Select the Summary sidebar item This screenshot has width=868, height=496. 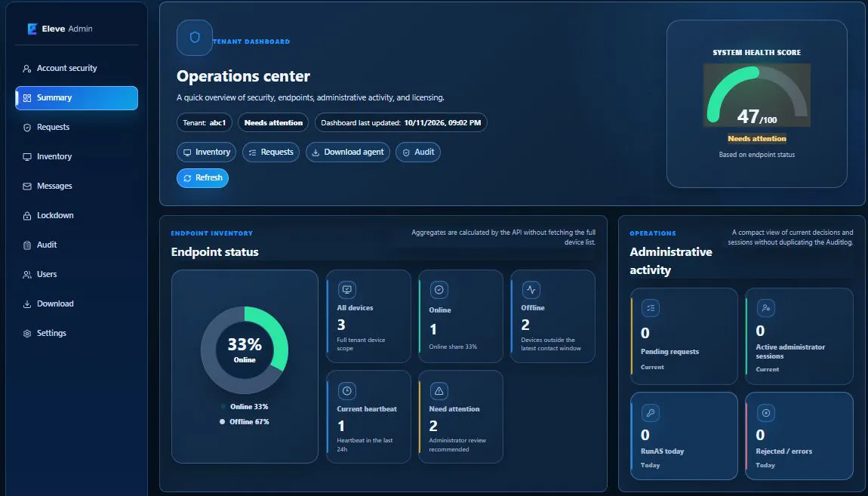[x=76, y=98]
